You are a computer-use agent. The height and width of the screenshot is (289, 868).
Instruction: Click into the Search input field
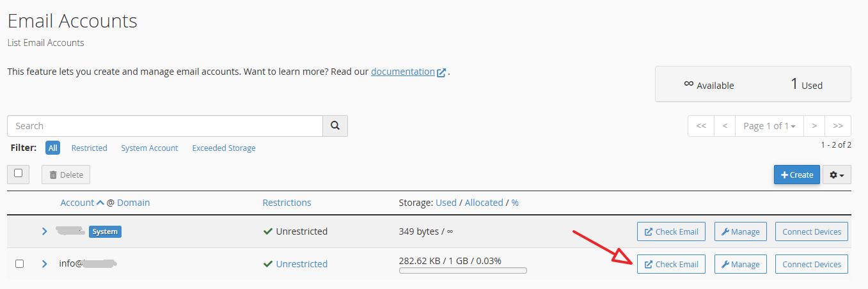pos(165,126)
